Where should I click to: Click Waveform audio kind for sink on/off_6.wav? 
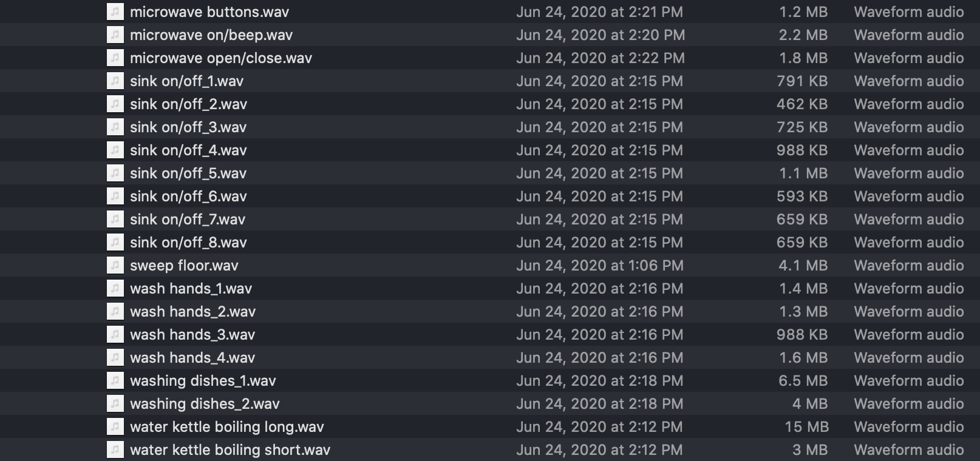click(x=908, y=197)
